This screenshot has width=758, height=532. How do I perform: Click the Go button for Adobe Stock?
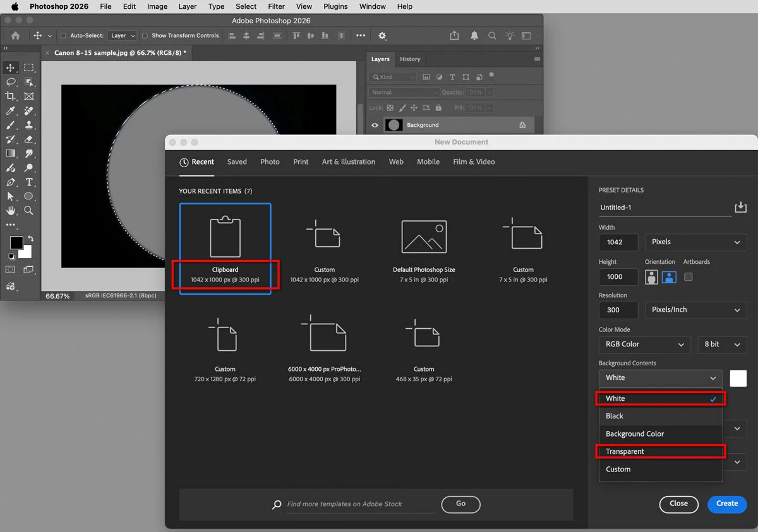460,504
